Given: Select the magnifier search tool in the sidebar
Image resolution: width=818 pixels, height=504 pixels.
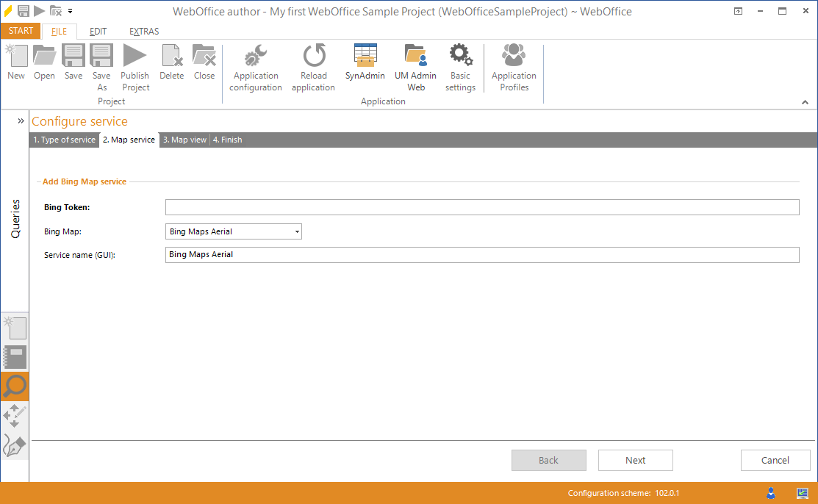Looking at the screenshot, I should [15, 387].
